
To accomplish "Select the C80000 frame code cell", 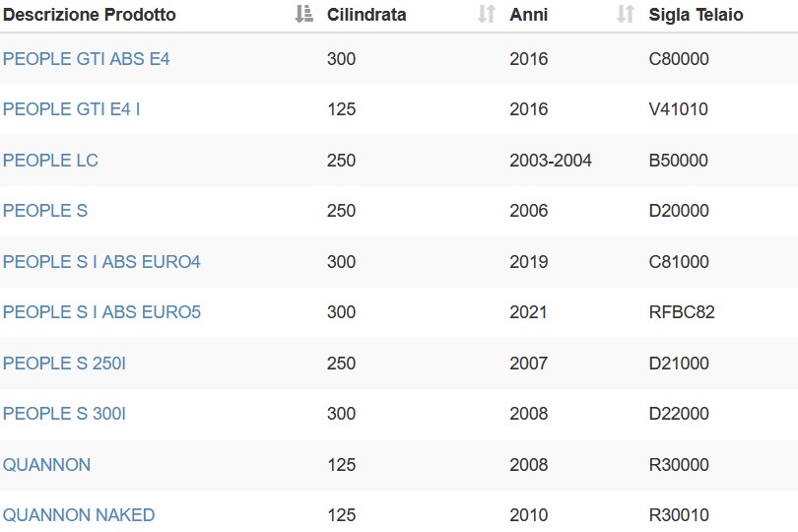I will tap(679, 59).
